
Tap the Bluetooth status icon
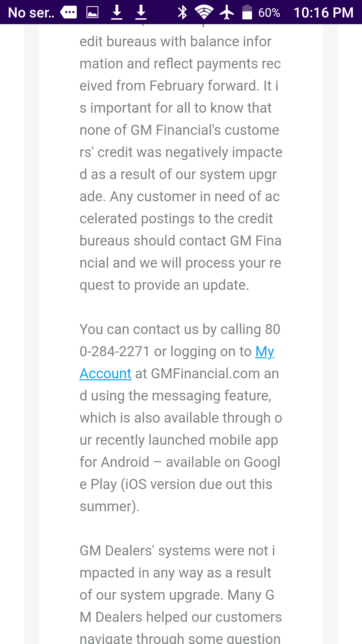[182, 12]
